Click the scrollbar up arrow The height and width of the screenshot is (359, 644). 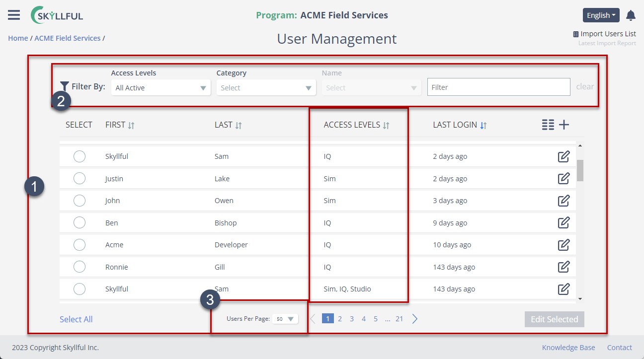point(580,145)
